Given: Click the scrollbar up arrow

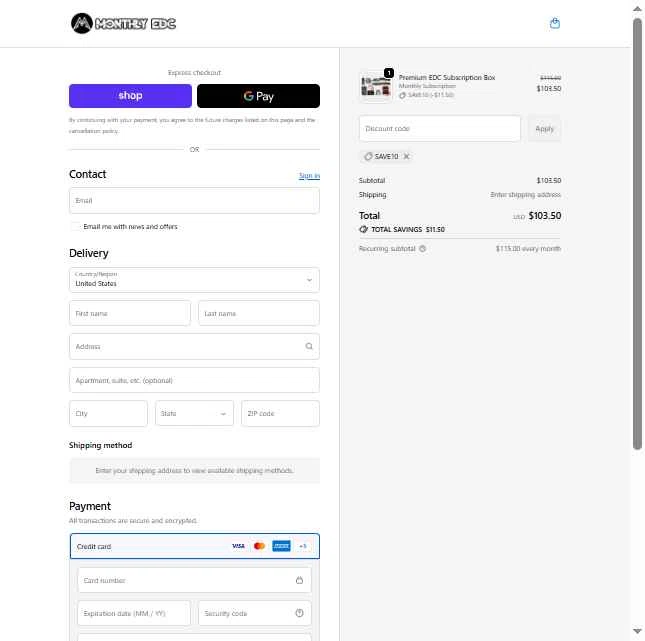Looking at the screenshot, I should [x=637, y=9].
